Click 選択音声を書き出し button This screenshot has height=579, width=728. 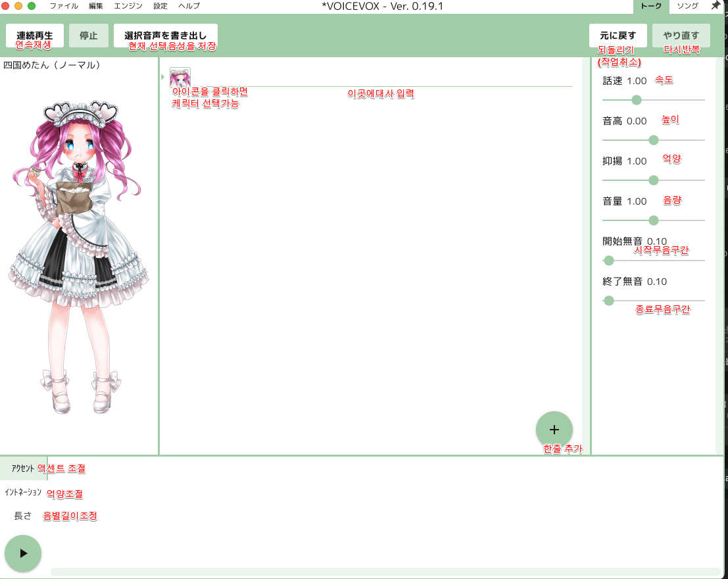pyautogui.click(x=165, y=36)
